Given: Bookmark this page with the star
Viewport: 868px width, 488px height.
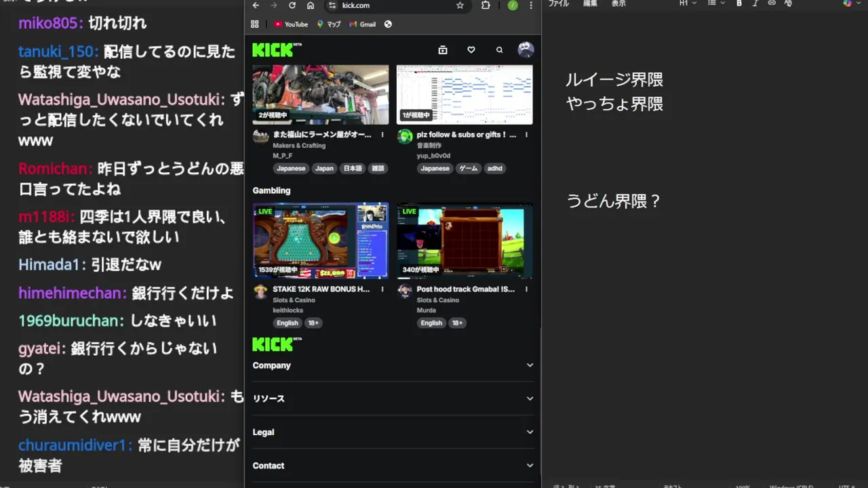Looking at the screenshot, I should click(x=460, y=5).
